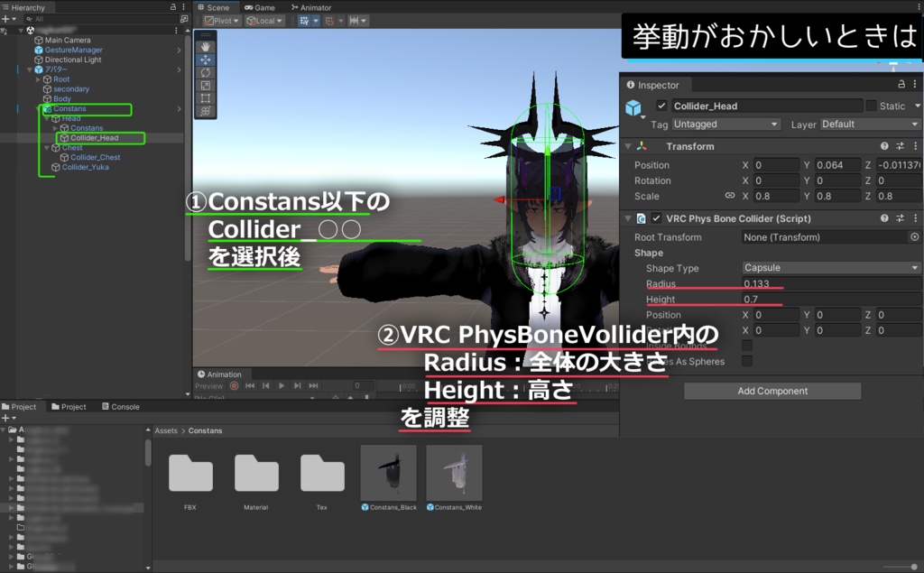Open GestureManager prefab arrow
Image resolution: width=924 pixels, height=573 pixels.
[180, 51]
